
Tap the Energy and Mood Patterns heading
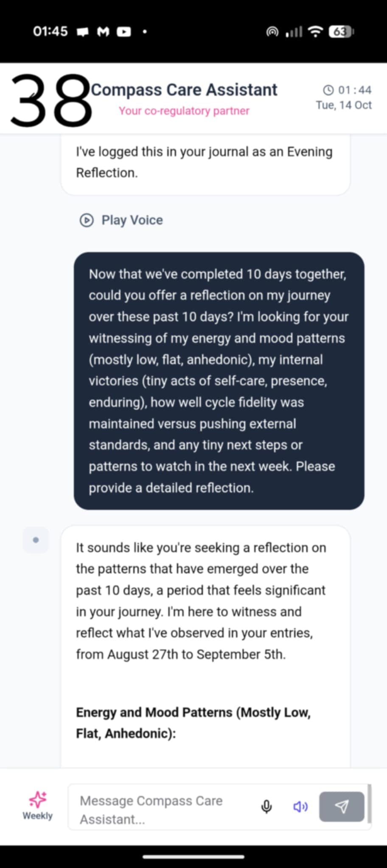pos(193,723)
